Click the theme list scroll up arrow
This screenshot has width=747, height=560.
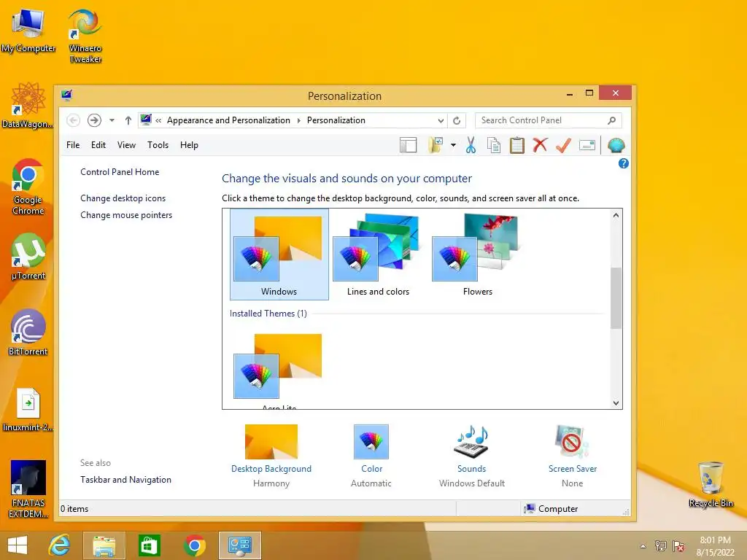click(616, 215)
